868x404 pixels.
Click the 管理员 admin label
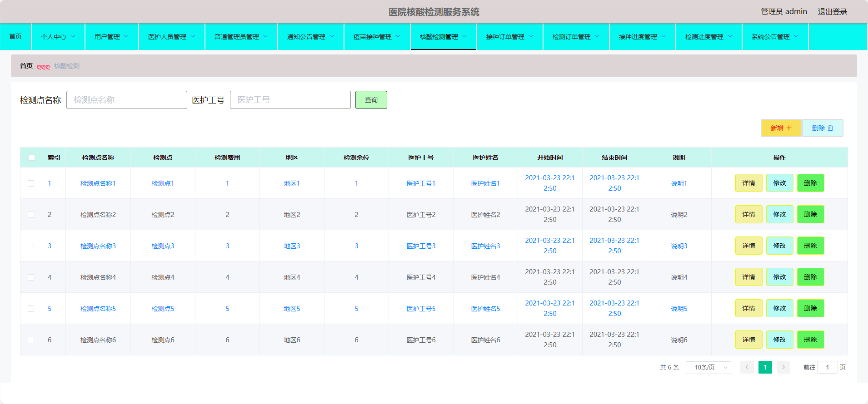pos(784,12)
